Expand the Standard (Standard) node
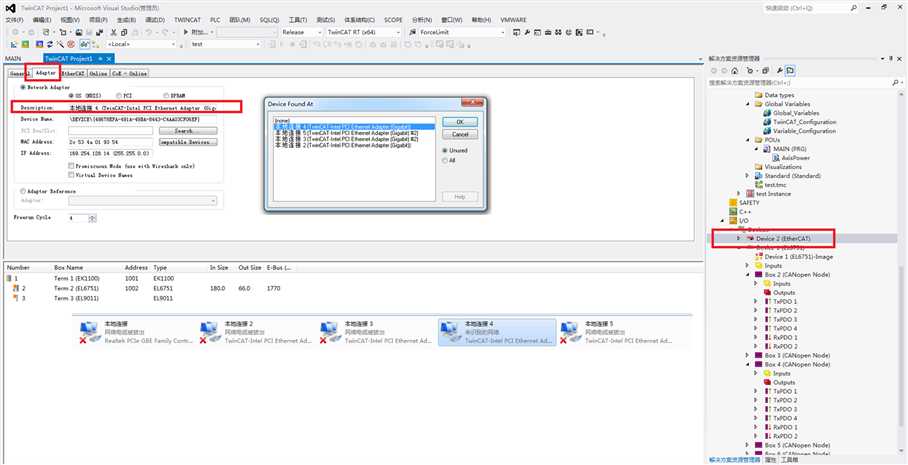 (x=748, y=175)
